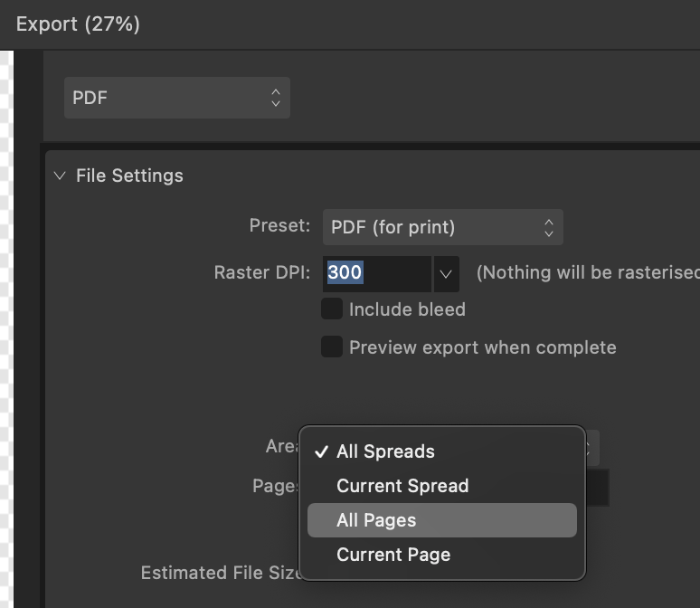Screen dimensions: 700x608
Task: Click the Area dropdown edge behind menu
Action: (592, 448)
